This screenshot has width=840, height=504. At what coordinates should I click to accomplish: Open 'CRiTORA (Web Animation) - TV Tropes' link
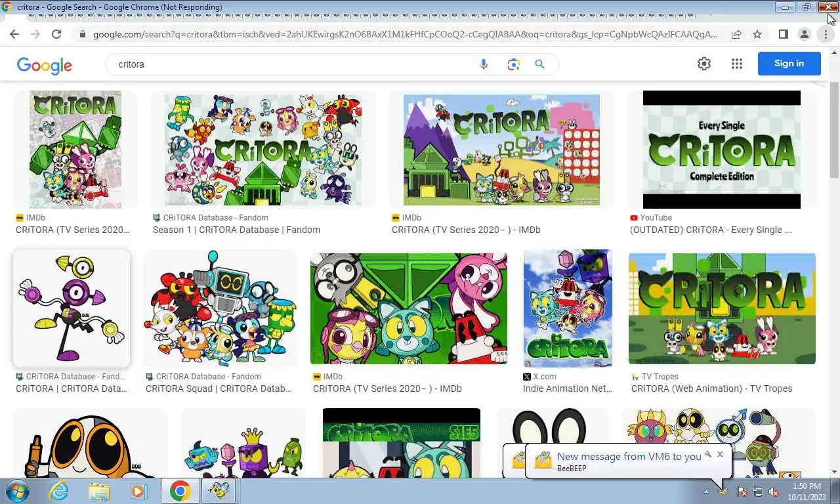[x=711, y=388]
